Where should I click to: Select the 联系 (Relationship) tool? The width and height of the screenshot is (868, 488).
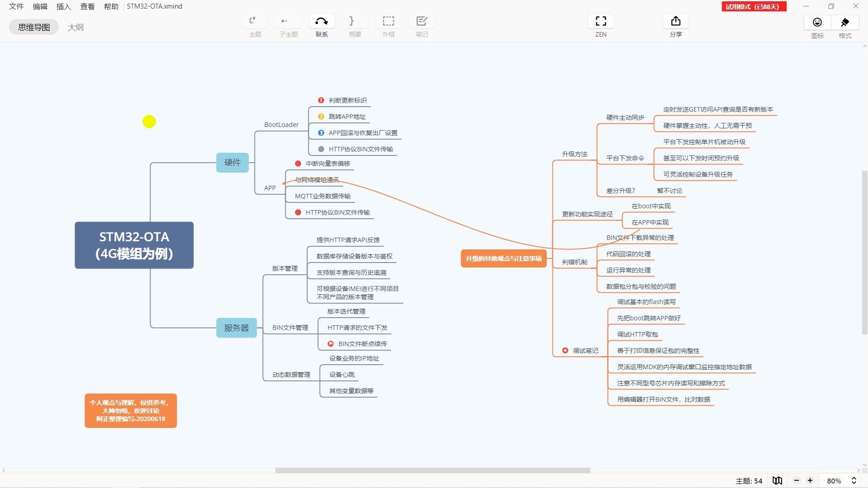(x=321, y=21)
